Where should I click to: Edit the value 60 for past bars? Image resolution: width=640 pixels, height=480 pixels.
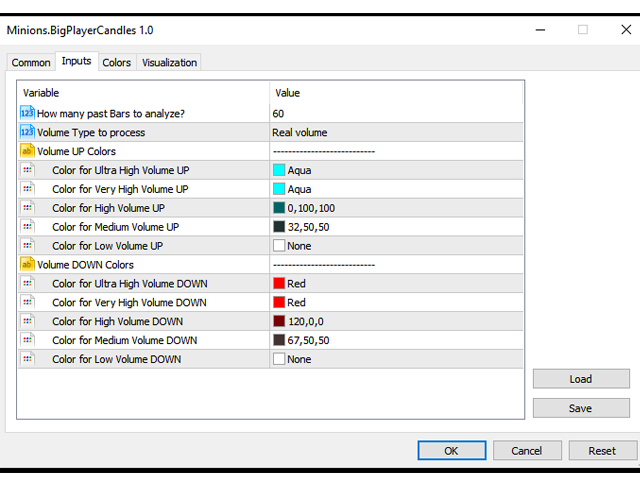(396, 113)
